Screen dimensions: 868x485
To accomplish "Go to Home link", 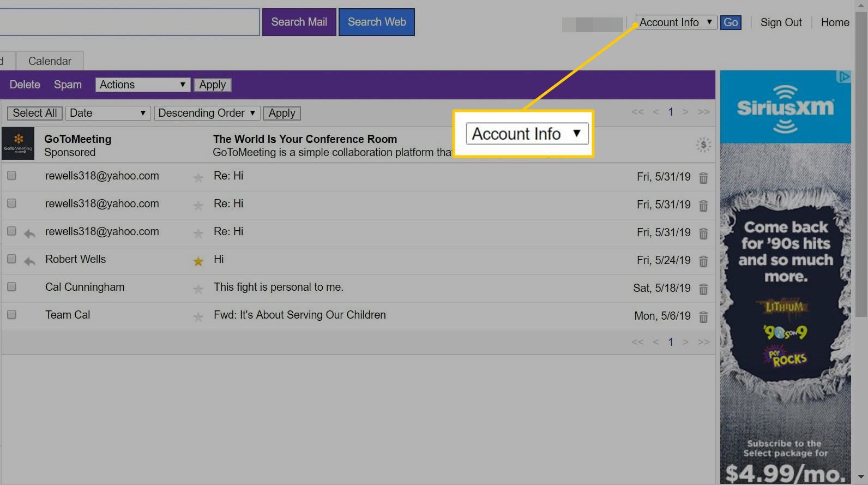I will point(835,22).
